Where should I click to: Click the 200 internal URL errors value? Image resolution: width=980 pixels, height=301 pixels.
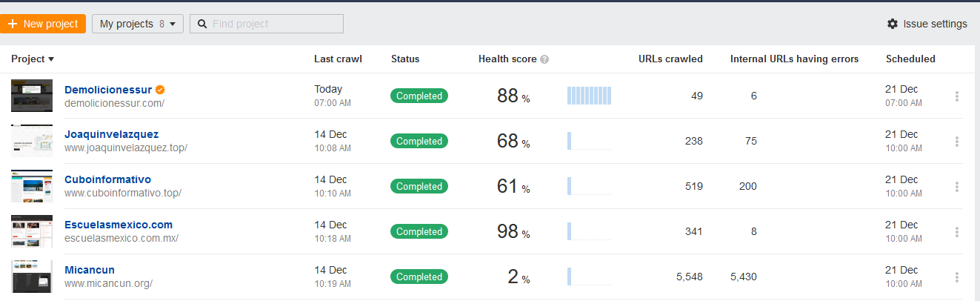pyautogui.click(x=748, y=186)
